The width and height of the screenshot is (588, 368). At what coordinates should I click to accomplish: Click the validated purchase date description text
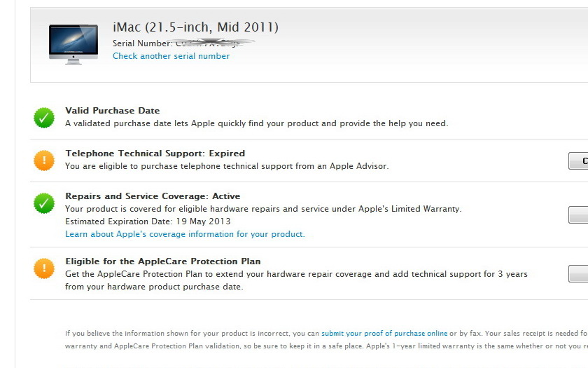pos(256,123)
